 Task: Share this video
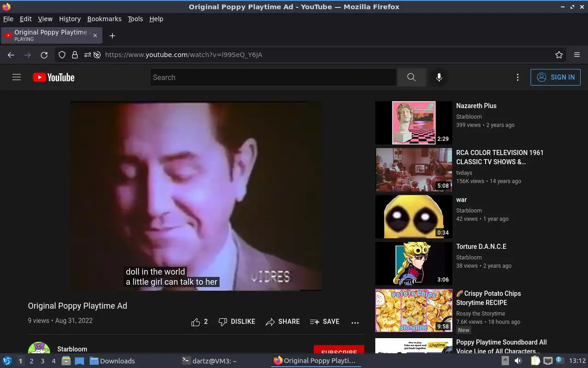coord(283,322)
